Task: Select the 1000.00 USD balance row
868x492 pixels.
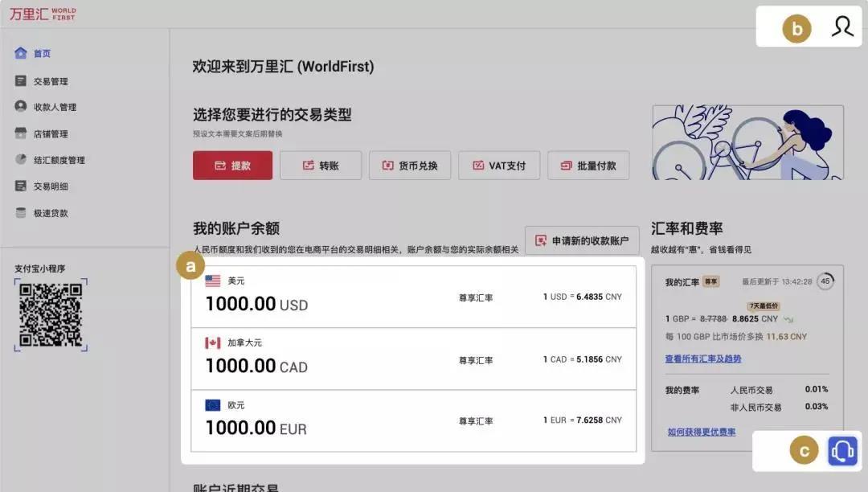Action: [x=414, y=297]
